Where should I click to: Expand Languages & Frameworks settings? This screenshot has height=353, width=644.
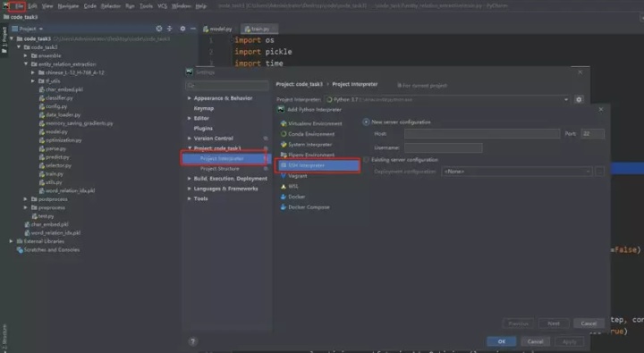click(x=190, y=189)
